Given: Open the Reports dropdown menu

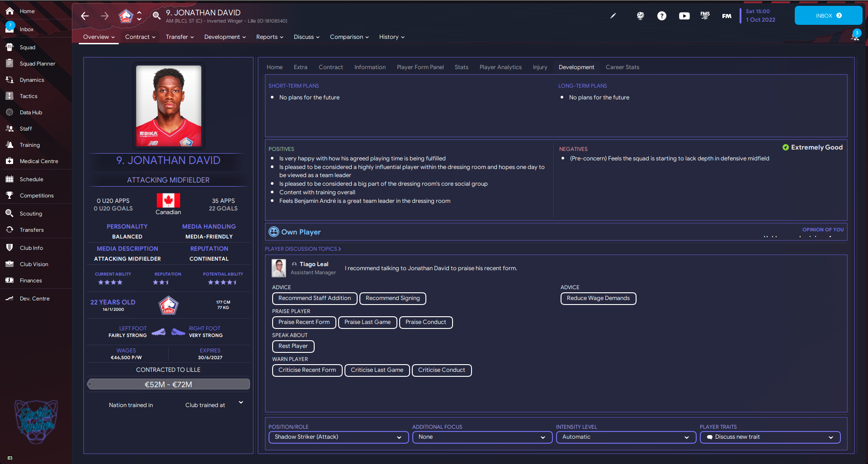Looking at the screenshot, I should click(x=269, y=37).
